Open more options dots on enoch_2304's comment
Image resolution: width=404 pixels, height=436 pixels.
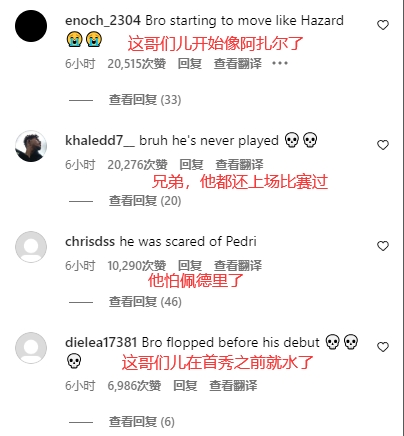[280, 63]
